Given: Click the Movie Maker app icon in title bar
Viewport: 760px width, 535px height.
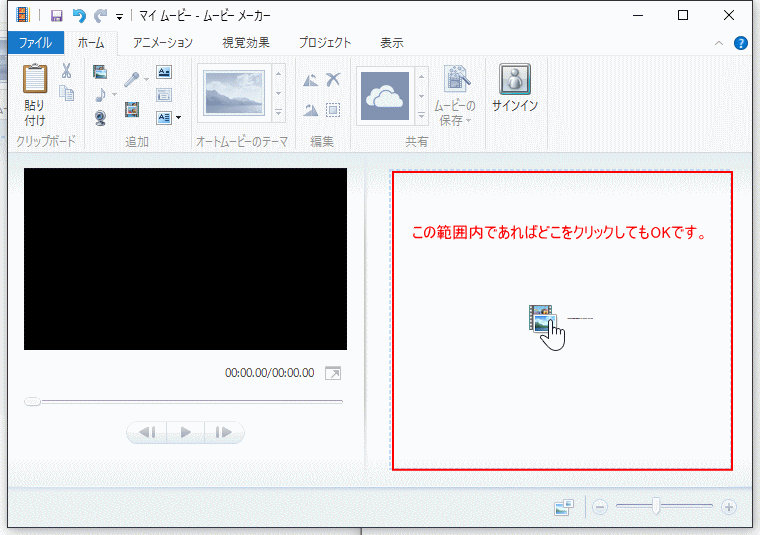Looking at the screenshot, I should (23, 15).
